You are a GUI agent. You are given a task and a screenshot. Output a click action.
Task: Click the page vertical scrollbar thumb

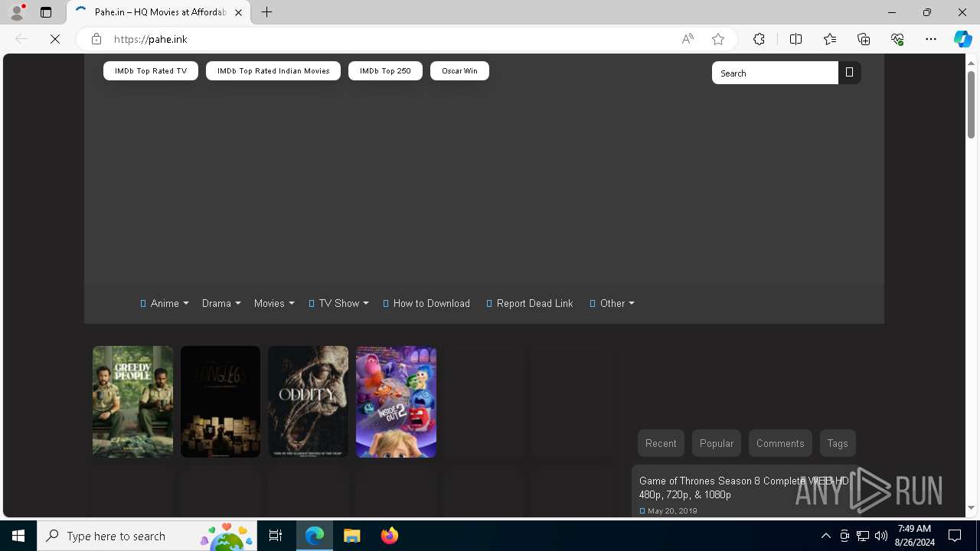[971, 105]
